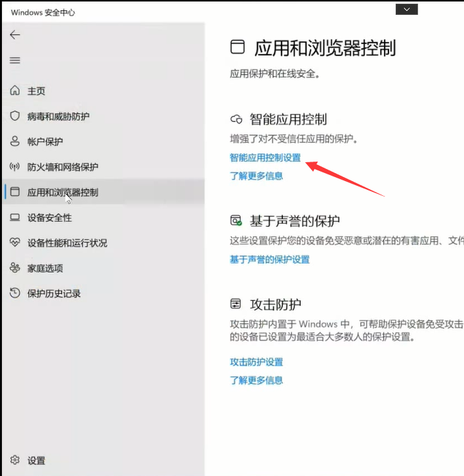464x476 pixels.
Task: Click the wireless icon for 防火墙和网络保护
Action: (x=15, y=166)
